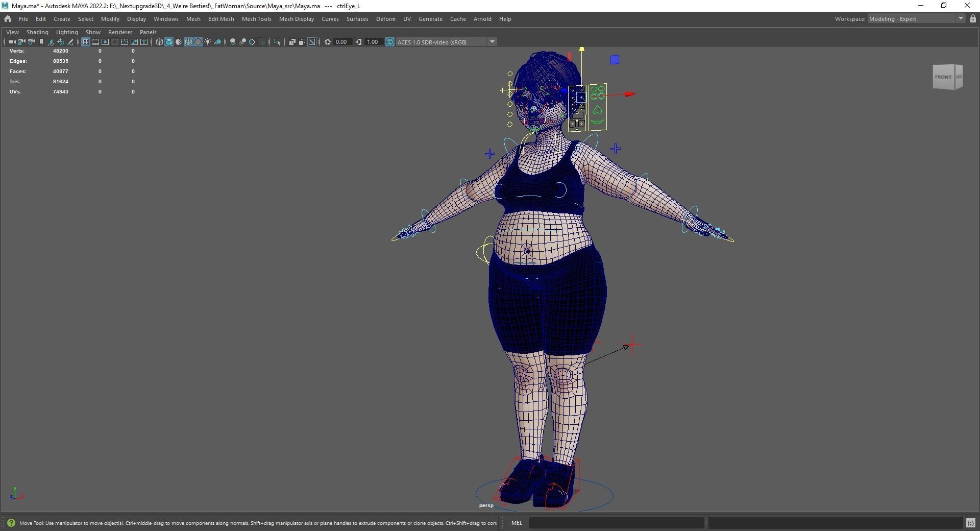Toggle Wireframe on Shaded
The image size is (980, 531).
coord(188,42)
